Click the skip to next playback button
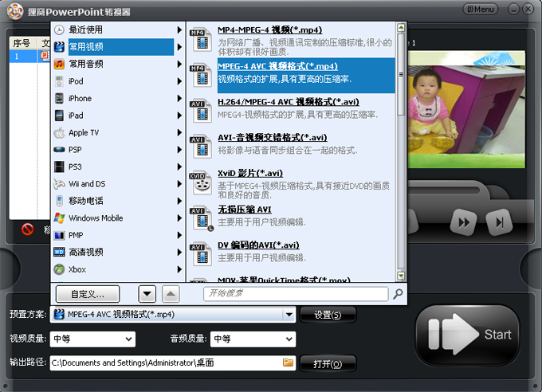 [x=499, y=222]
